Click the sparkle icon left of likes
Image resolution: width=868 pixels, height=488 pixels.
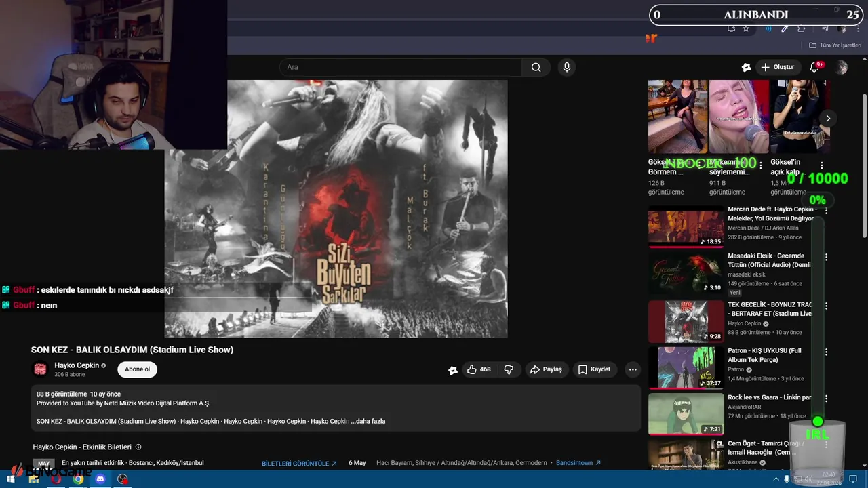452,370
